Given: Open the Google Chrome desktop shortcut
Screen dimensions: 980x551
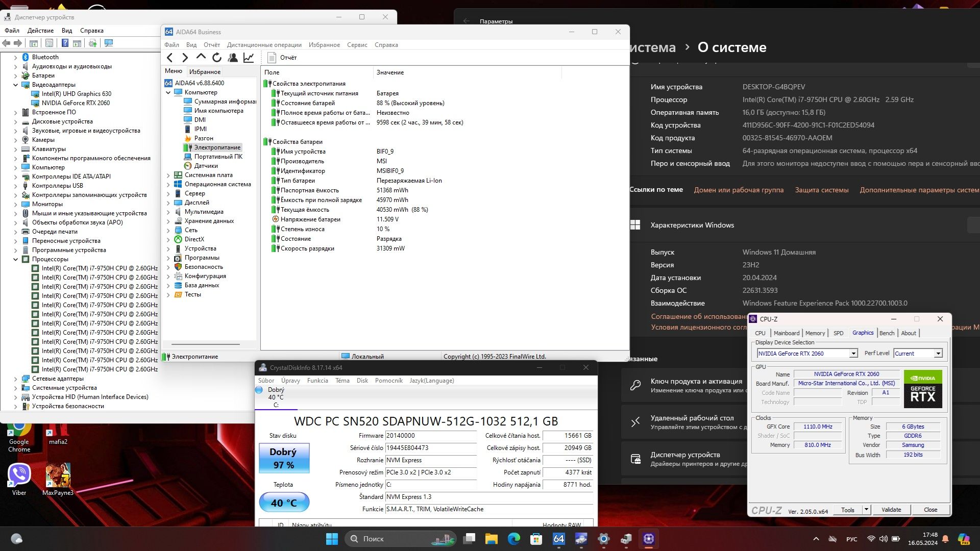Looking at the screenshot, I should [19, 436].
